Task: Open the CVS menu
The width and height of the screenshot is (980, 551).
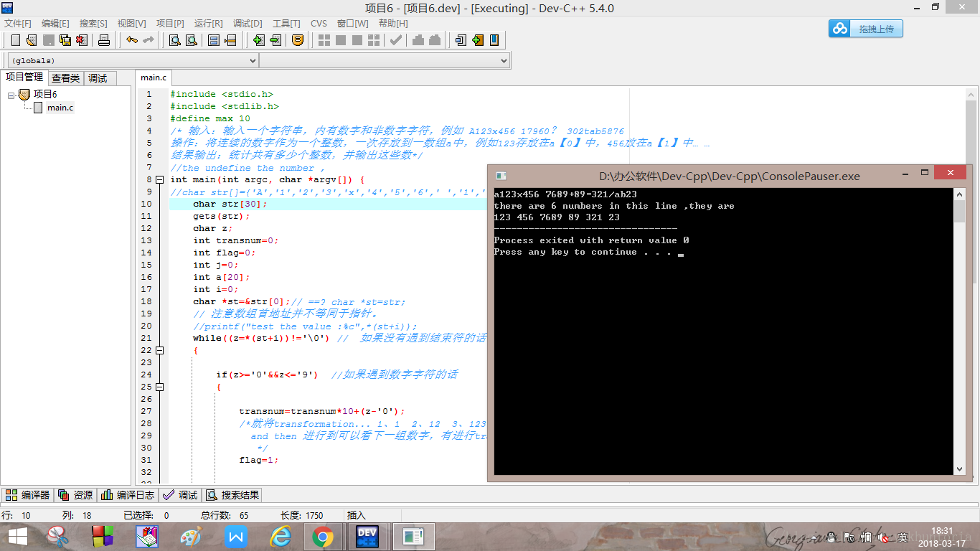Action: tap(319, 24)
